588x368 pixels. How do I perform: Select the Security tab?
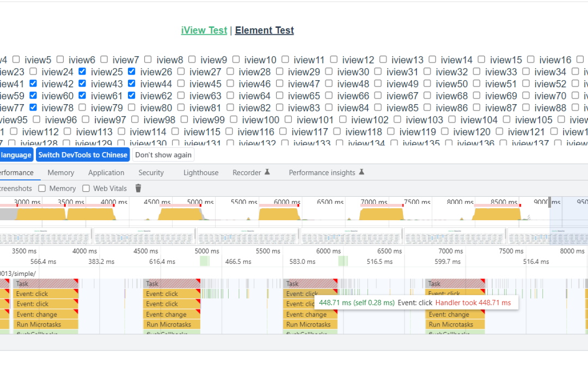[151, 173]
